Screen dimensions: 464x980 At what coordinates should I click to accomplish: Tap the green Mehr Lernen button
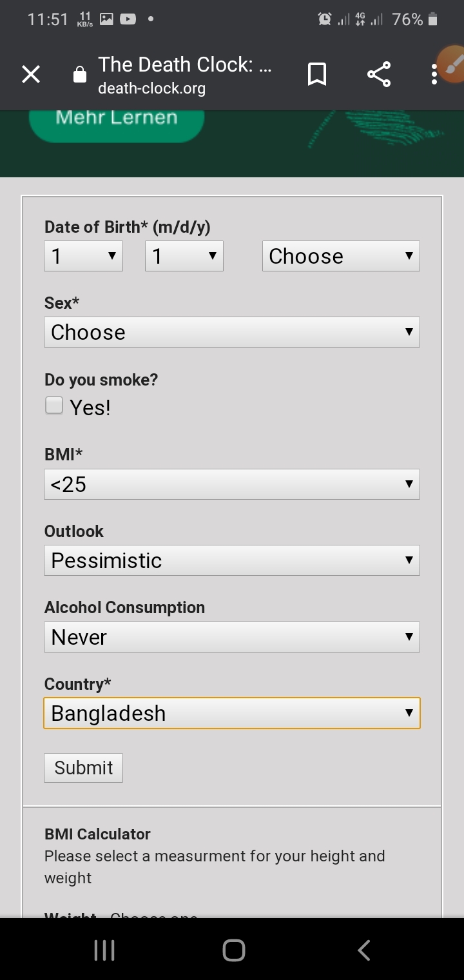click(x=117, y=120)
